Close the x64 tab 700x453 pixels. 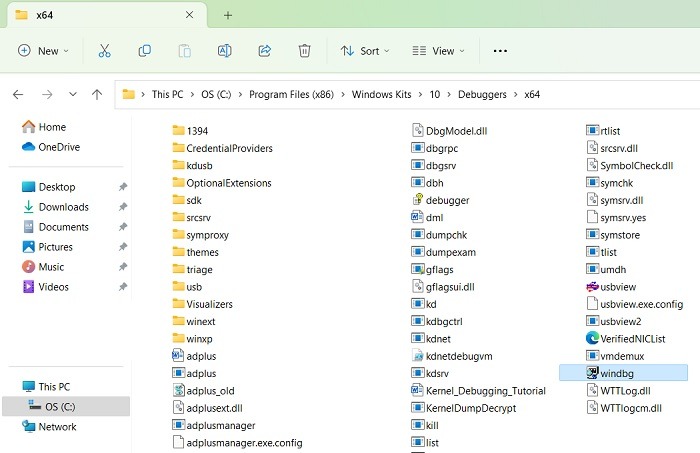[x=189, y=15]
